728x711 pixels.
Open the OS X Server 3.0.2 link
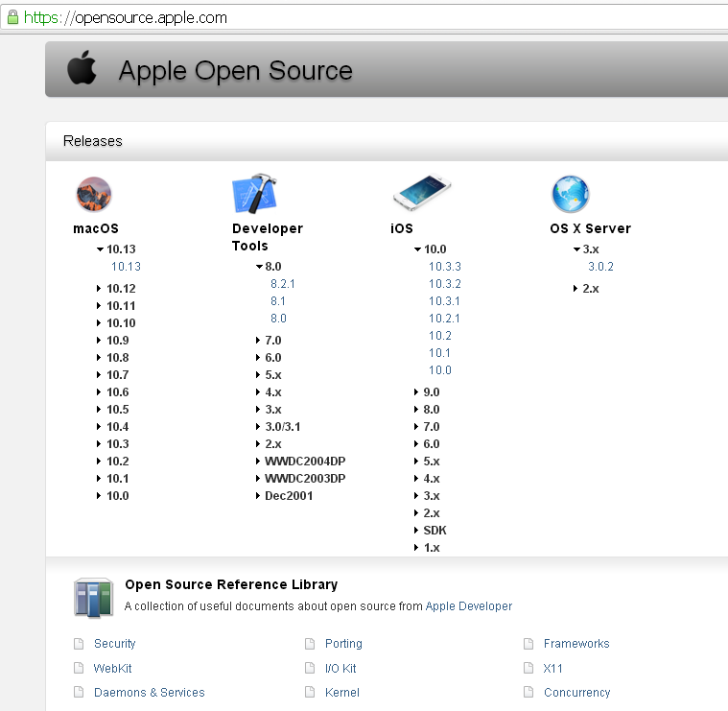(x=600, y=267)
